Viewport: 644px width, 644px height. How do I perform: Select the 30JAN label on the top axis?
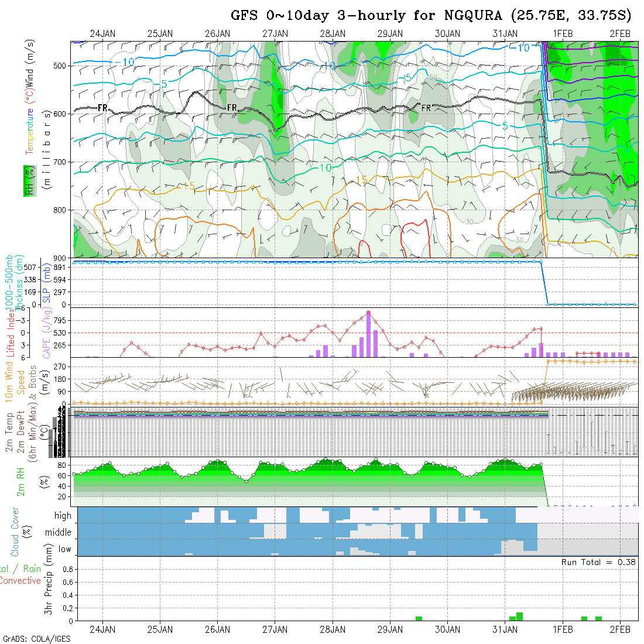(x=448, y=34)
